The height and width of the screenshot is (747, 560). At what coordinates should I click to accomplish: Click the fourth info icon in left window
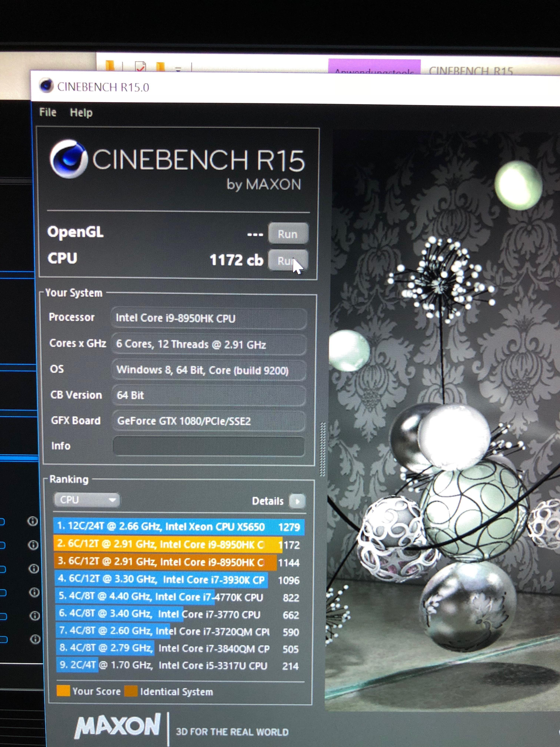[34, 592]
